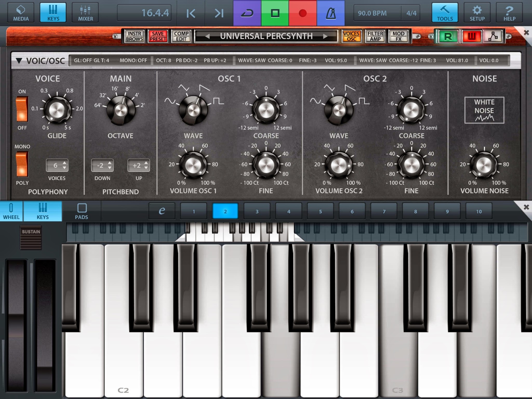Open the Tools menu
This screenshot has width=532, height=399.
click(444, 12)
